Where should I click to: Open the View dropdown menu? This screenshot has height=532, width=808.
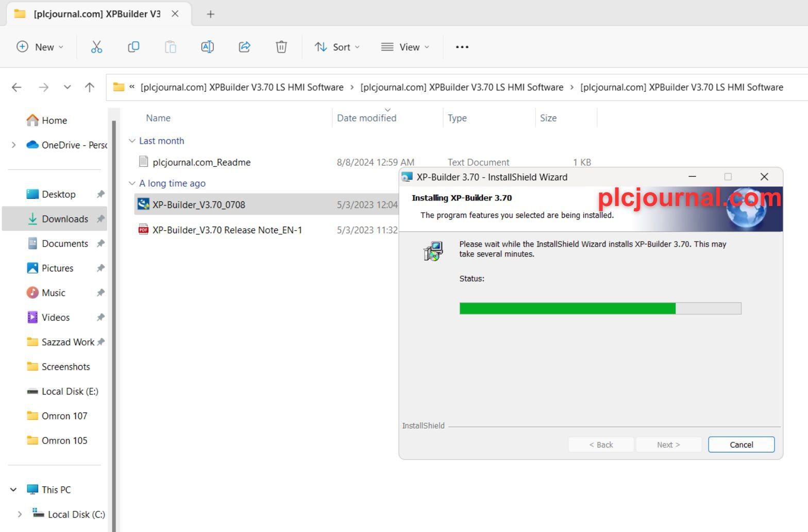(x=405, y=47)
